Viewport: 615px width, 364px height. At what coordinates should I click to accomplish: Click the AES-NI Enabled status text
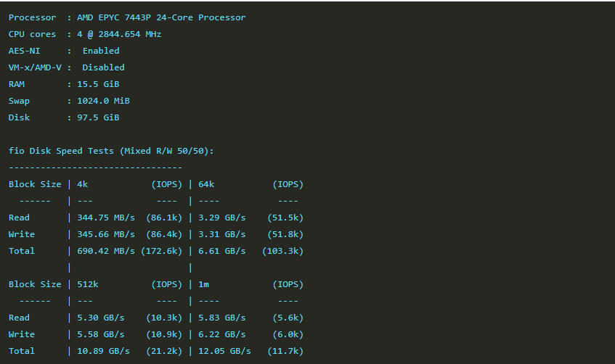[x=101, y=51]
